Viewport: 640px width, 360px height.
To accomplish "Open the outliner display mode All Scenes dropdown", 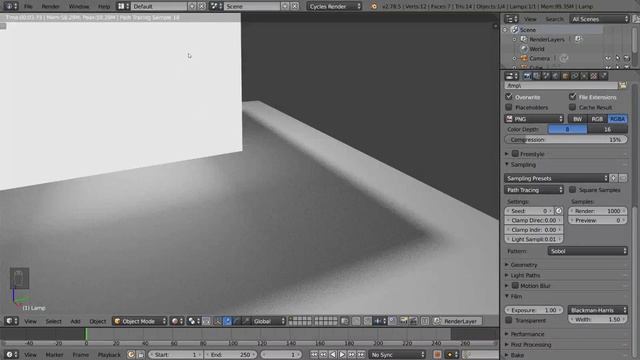I will tap(599, 19).
